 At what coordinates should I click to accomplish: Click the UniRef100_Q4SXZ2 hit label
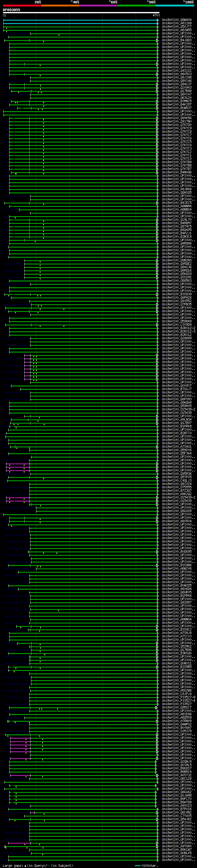177,71
